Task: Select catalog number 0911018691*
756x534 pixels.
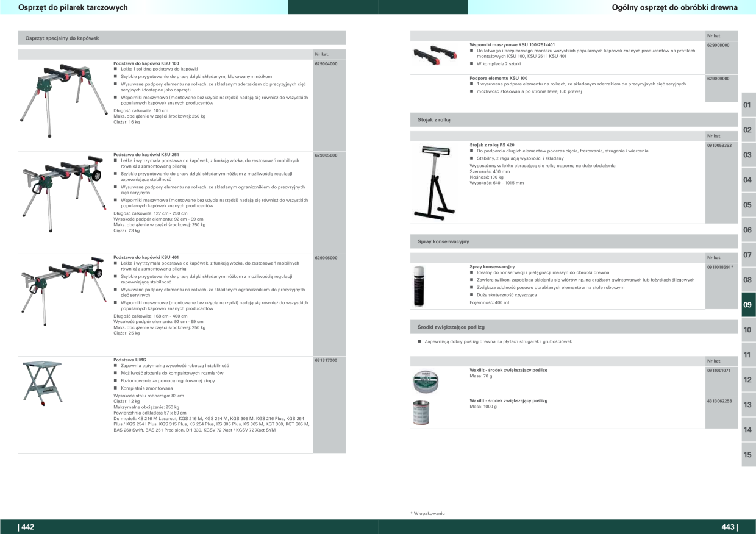Action: [x=720, y=266]
